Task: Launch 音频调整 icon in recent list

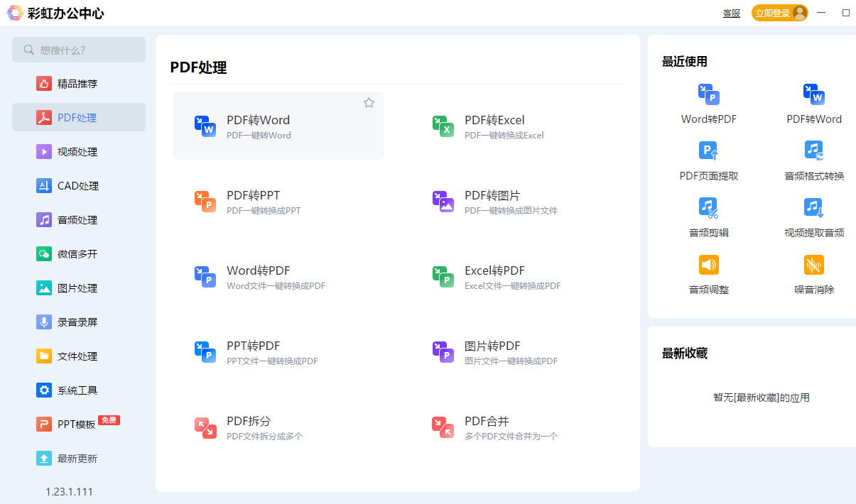Action: 709,265
